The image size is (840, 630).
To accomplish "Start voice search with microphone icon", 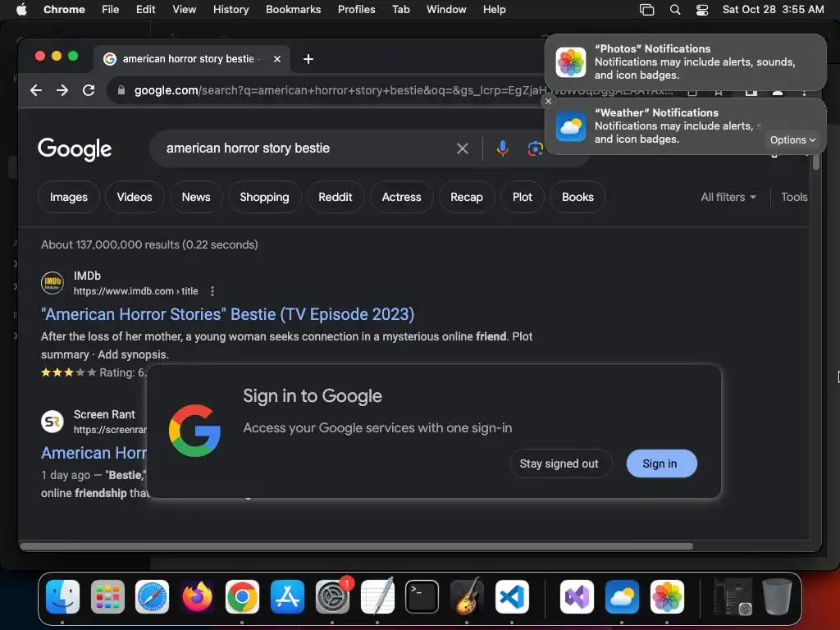I will coord(502,148).
